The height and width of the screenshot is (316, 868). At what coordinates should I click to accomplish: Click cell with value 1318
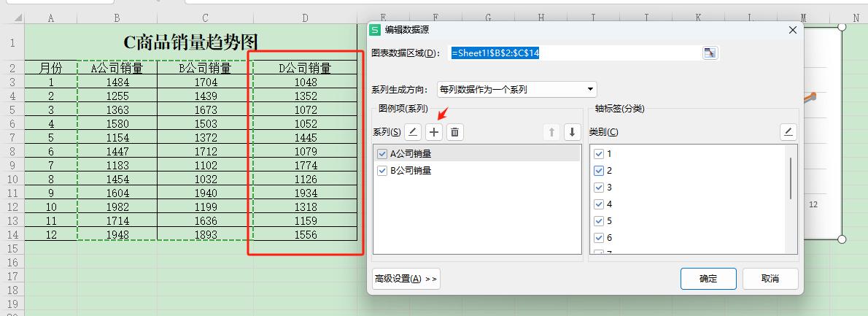305,207
